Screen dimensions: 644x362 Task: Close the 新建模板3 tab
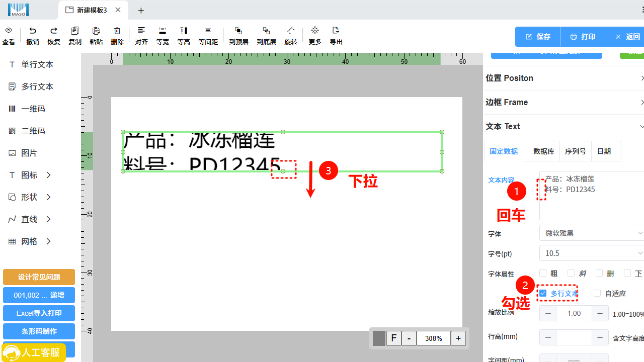point(118,10)
